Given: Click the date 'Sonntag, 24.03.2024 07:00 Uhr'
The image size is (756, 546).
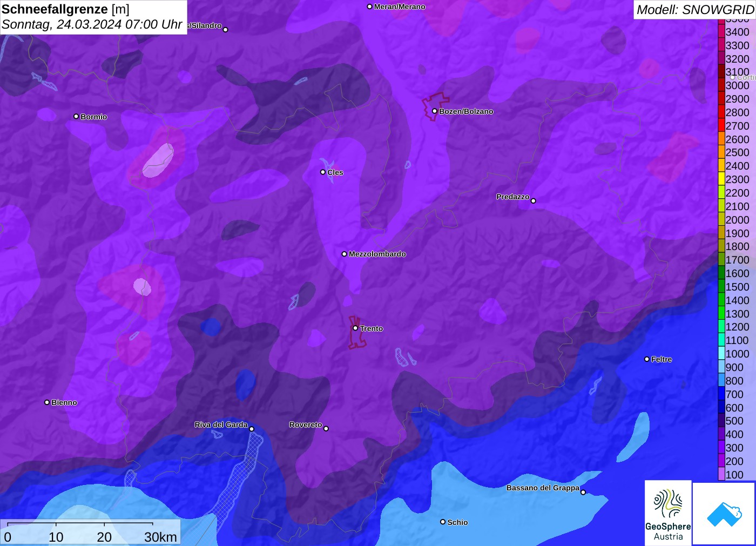Looking at the screenshot, I should [92, 24].
